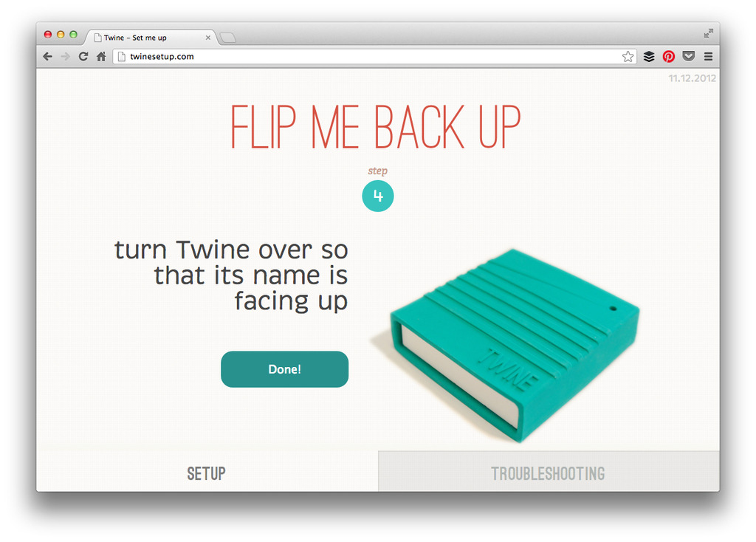Bookmark this page with the star icon
The width and height of the screenshot is (756, 542).
tap(628, 56)
